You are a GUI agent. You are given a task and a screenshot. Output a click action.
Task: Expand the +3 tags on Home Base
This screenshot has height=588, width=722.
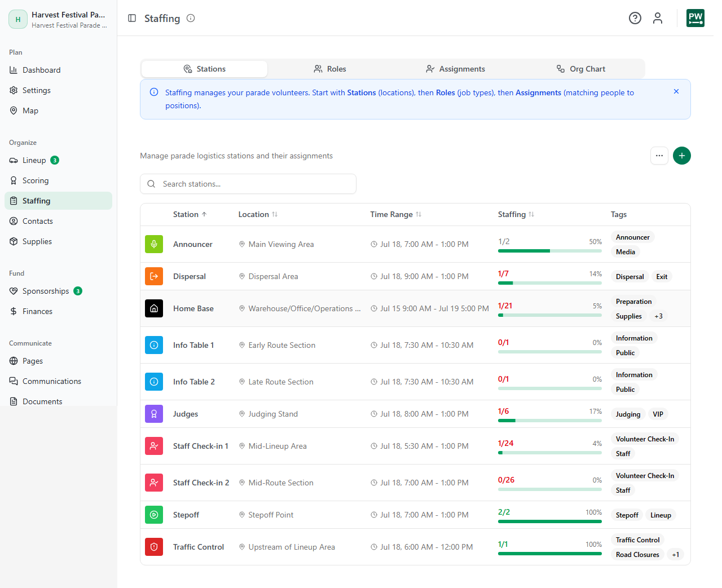tap(658, 316)
